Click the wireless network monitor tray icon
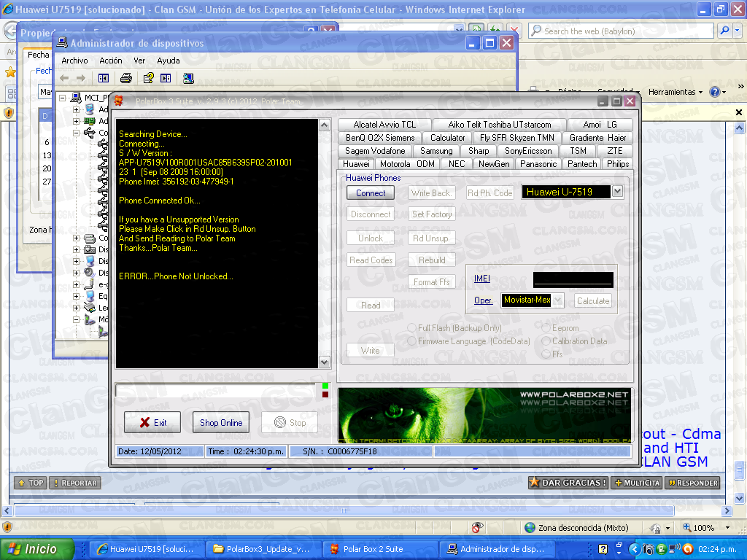The height and width of the screenshot is (560, 747). 674,549
